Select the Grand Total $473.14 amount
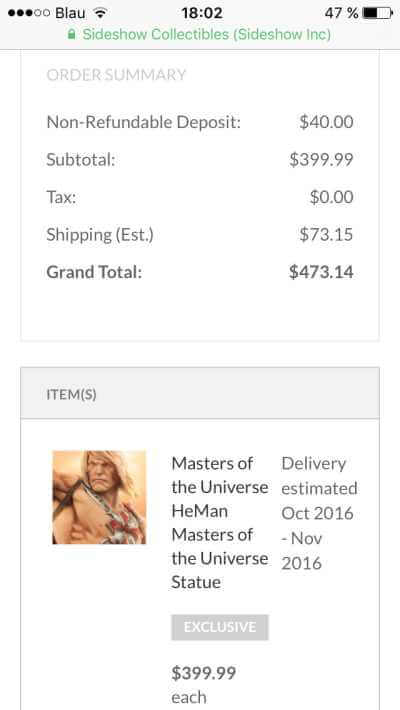The width and height of the screenshot is (400, 710). click(321, 272)
